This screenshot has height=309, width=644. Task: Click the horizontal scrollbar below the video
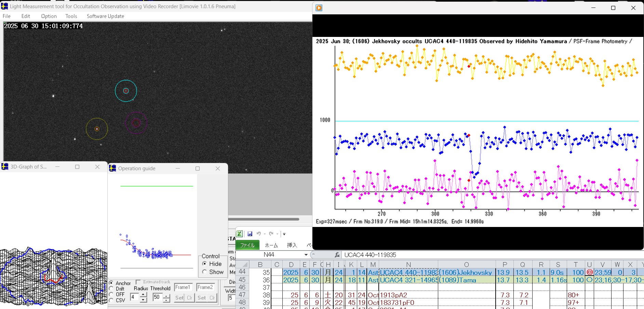(x=263, y=219)
